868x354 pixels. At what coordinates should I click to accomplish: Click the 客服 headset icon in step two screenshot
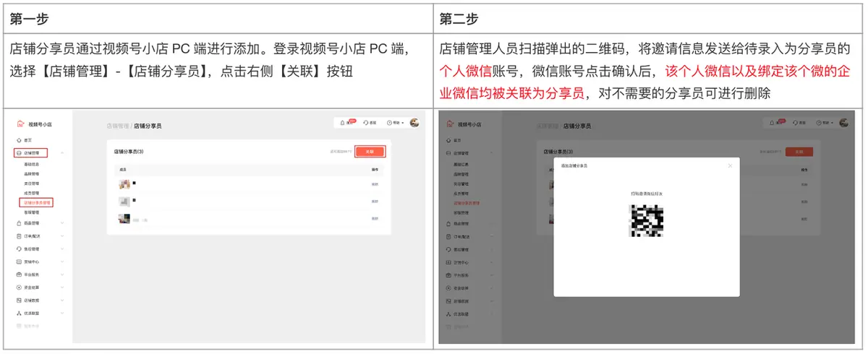(x=796, y=123)
